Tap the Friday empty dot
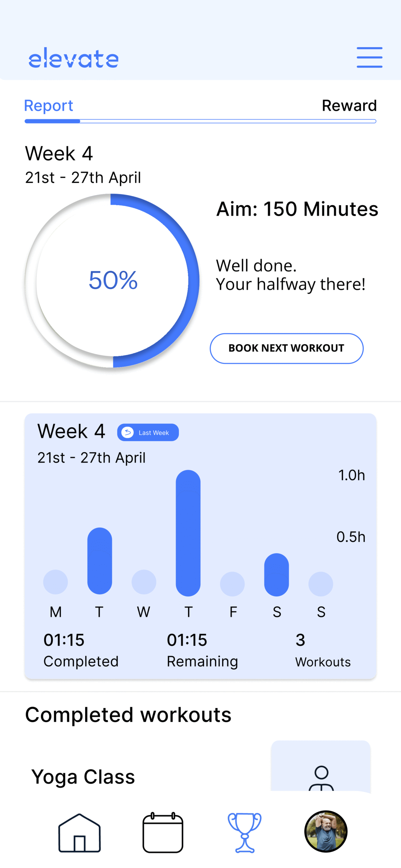This screenshot has height=868, width=401. coord(232,584)
